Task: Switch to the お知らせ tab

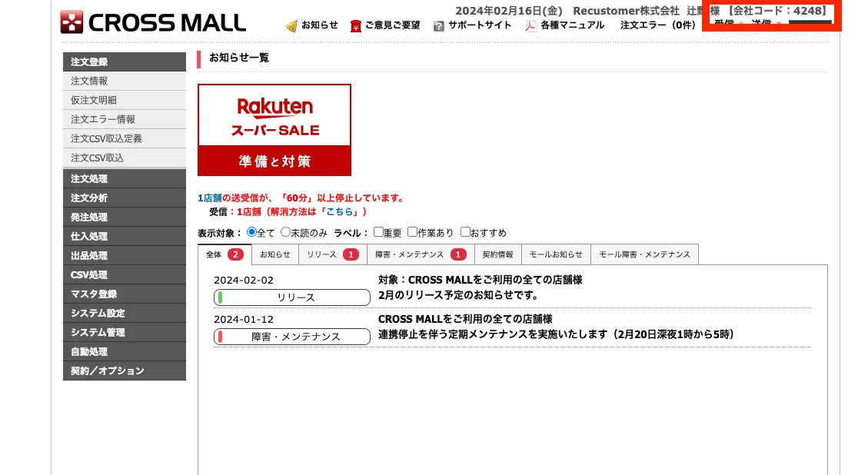Action: [275, 254]
